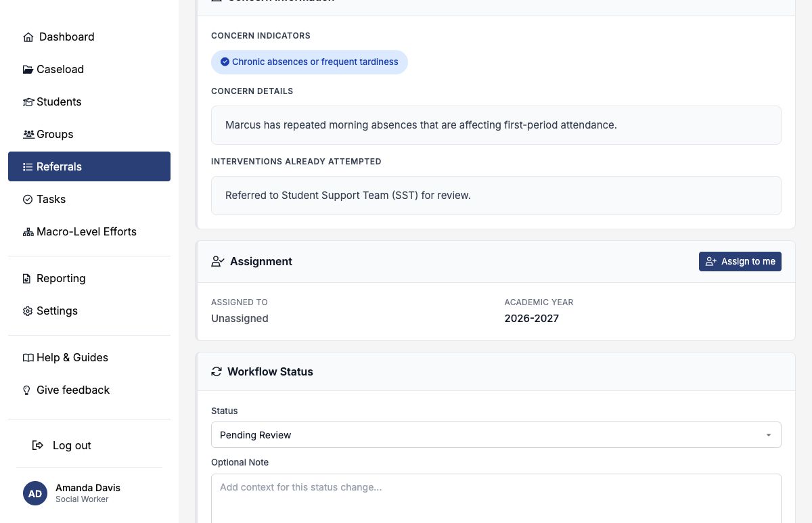The image size is (812, 523).
Task: Click the Optional Note label
Action: pos(240,463)
